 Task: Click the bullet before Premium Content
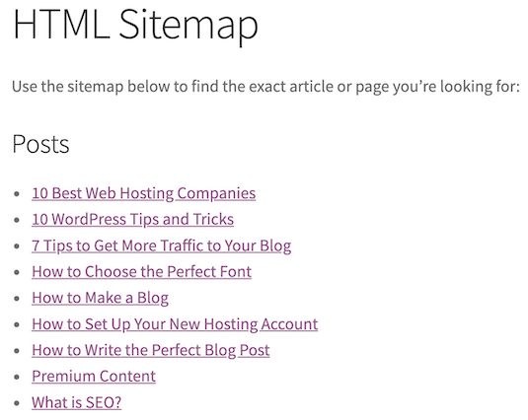click(17, 377)
